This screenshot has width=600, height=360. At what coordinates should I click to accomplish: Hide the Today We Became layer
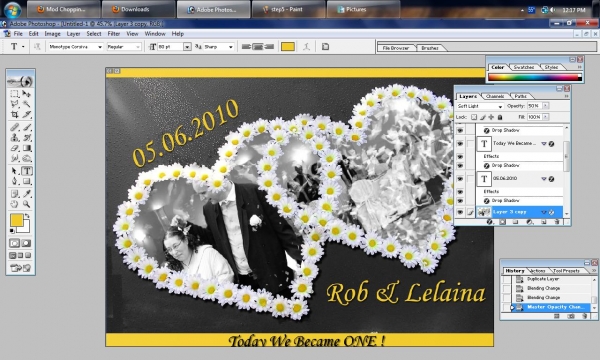pos(460,143)
